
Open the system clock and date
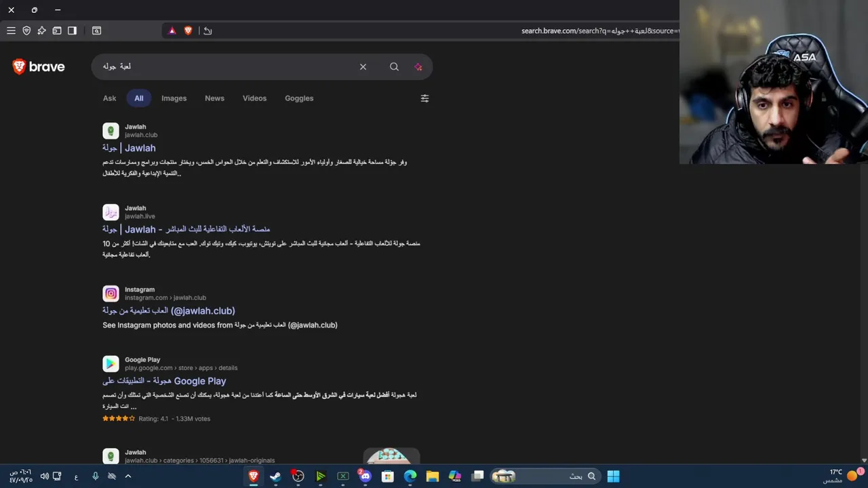[x=20, y=476]
